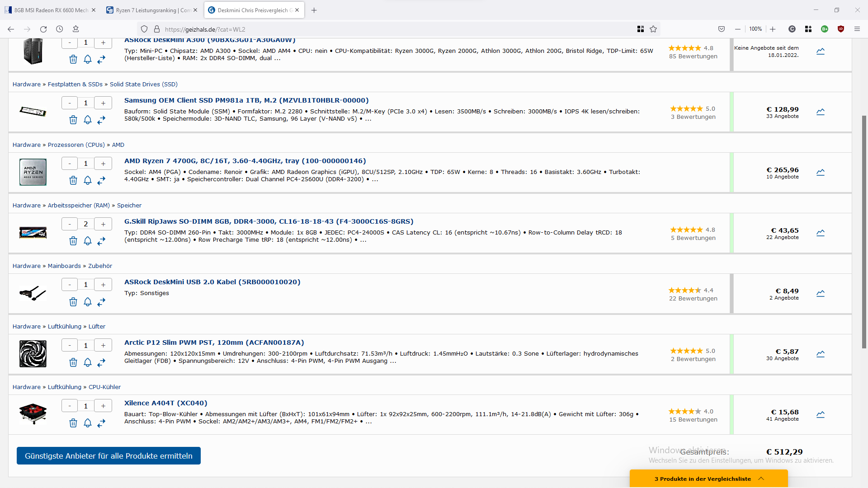Image resolution: width=868 pixels, height=488 pixels.
Task: Show price history chart for Arctic P12 Slim
Action: [x=821, y=354]
